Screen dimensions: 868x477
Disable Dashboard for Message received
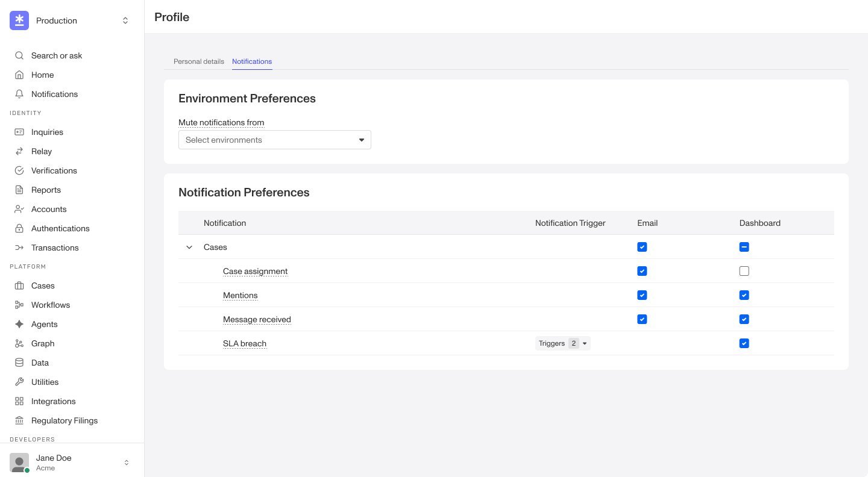coord(744,319)
